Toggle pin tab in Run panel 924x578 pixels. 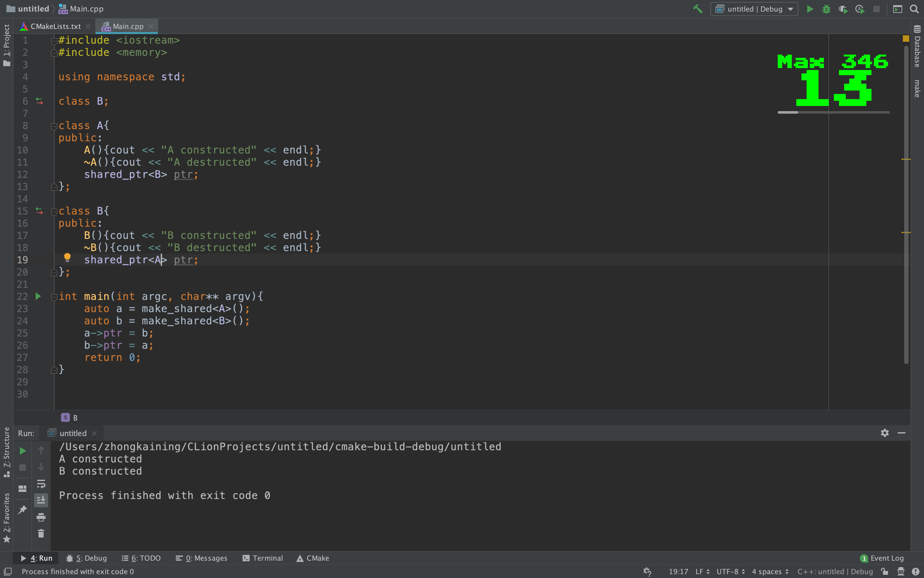click(x=22, y=510)
